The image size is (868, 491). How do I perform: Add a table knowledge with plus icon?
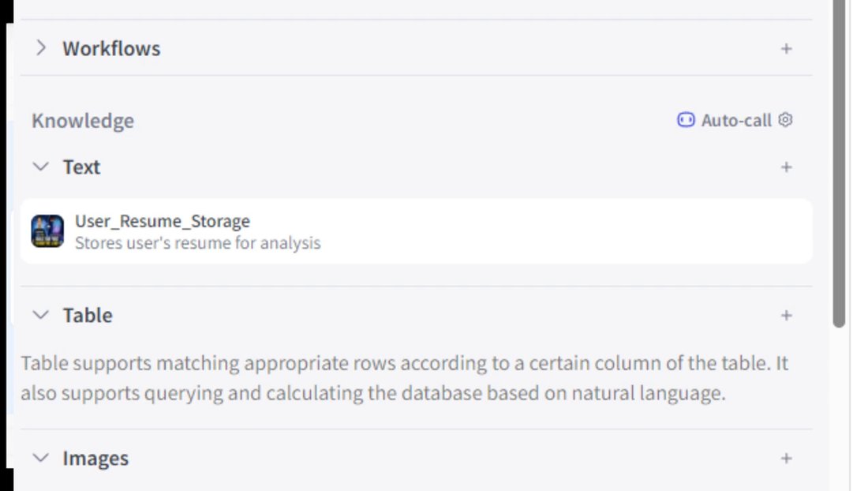point(786,316)
